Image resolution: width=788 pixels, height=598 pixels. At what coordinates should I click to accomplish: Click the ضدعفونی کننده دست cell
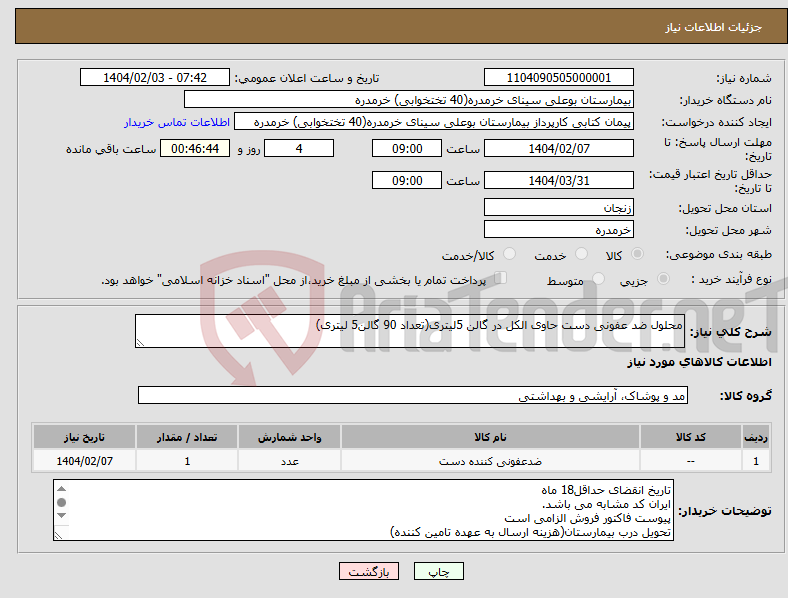(x=490, y=461)
